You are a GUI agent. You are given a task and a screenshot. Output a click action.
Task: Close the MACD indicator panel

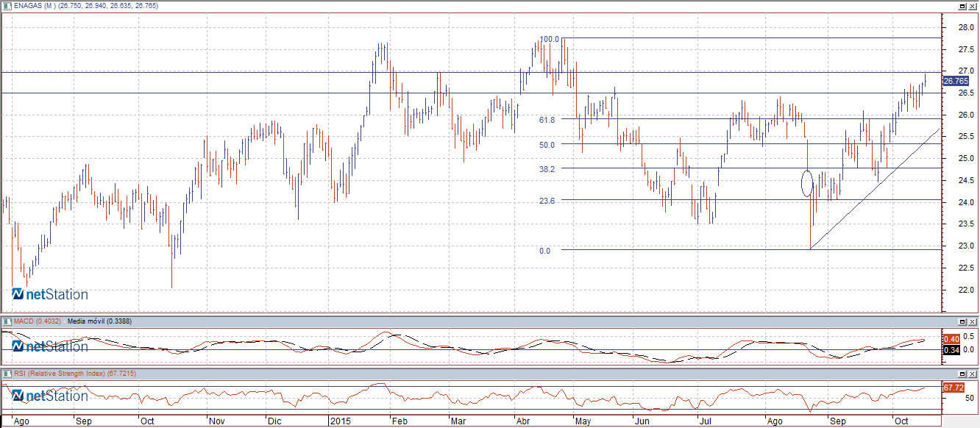coord(972,321)
